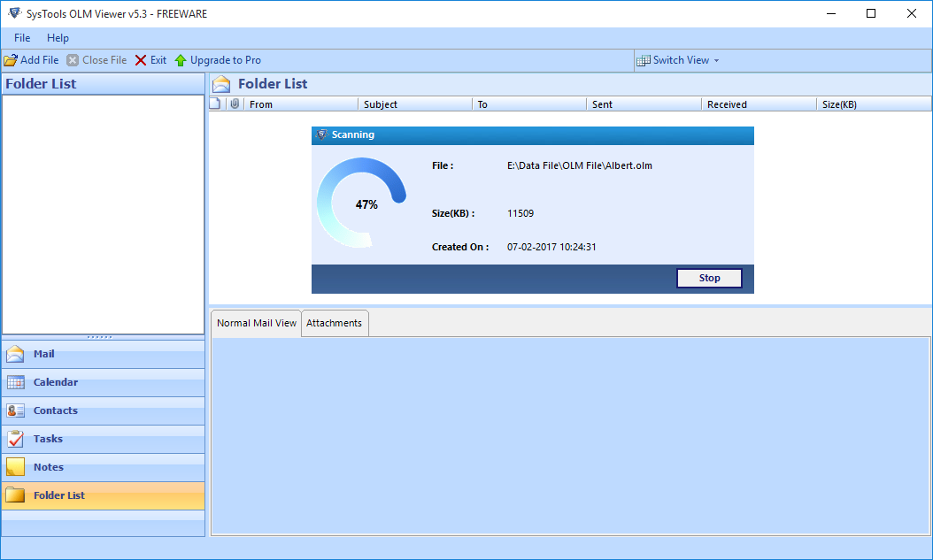Viewport: 933px width, 560px height.
Task: Click the Close File icon in toolbar
Action: point(73,60)
